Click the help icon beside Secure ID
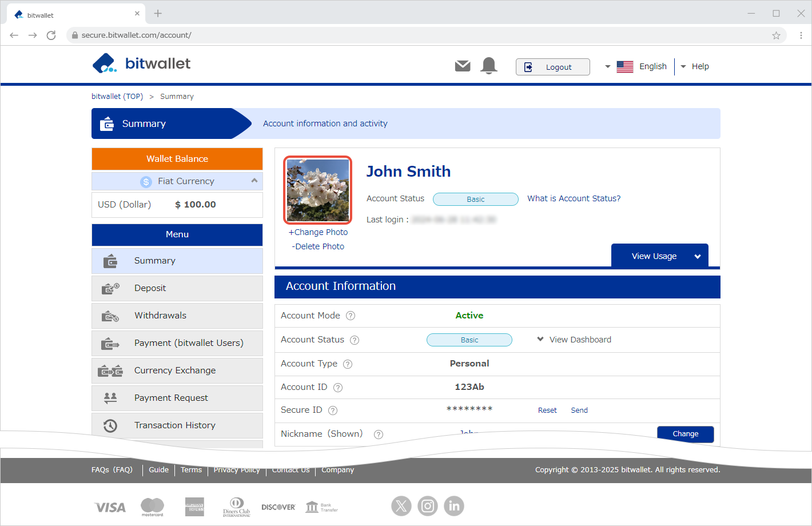 pyautogui.click(x=333, y=411)
